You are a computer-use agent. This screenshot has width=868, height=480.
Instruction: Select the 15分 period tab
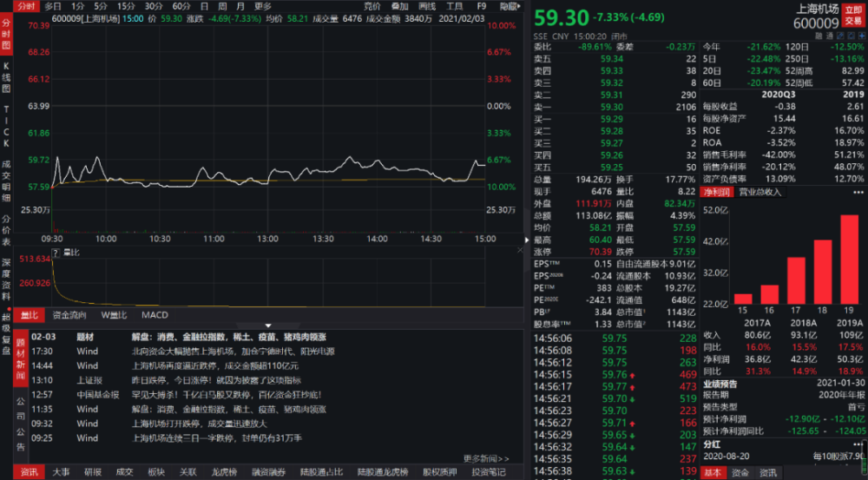tap(126, 7)
